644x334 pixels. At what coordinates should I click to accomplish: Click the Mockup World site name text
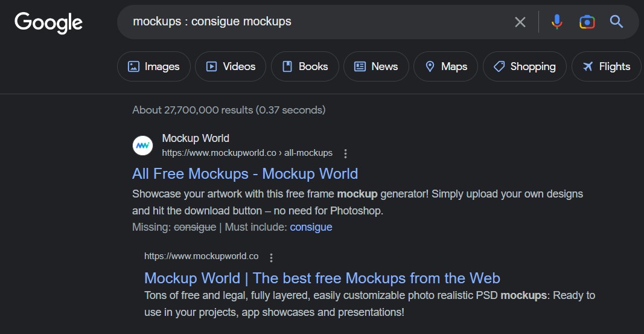[196, 138]
